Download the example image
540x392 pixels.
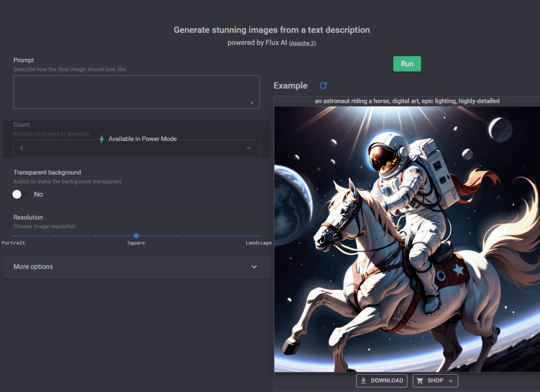coord(382,380)
